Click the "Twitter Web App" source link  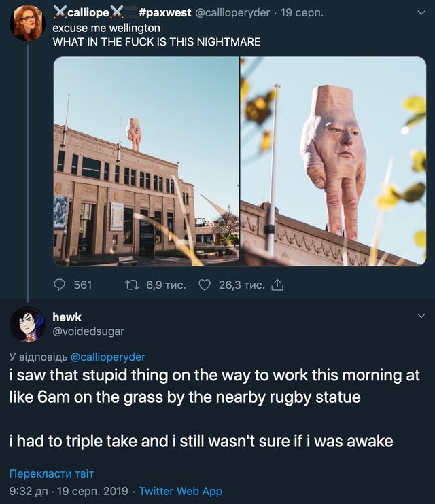[181, 490]
